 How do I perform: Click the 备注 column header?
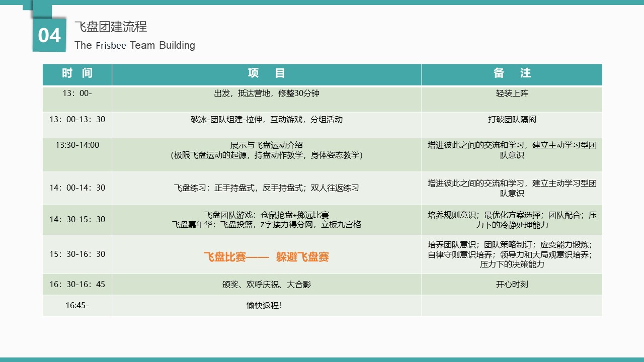pyautogui.click(x=512, y=73)
